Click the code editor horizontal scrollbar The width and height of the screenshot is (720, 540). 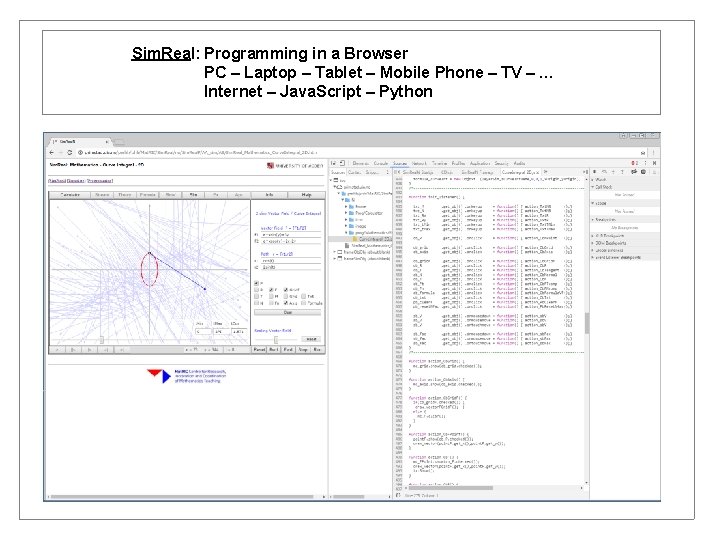[448, 488]
